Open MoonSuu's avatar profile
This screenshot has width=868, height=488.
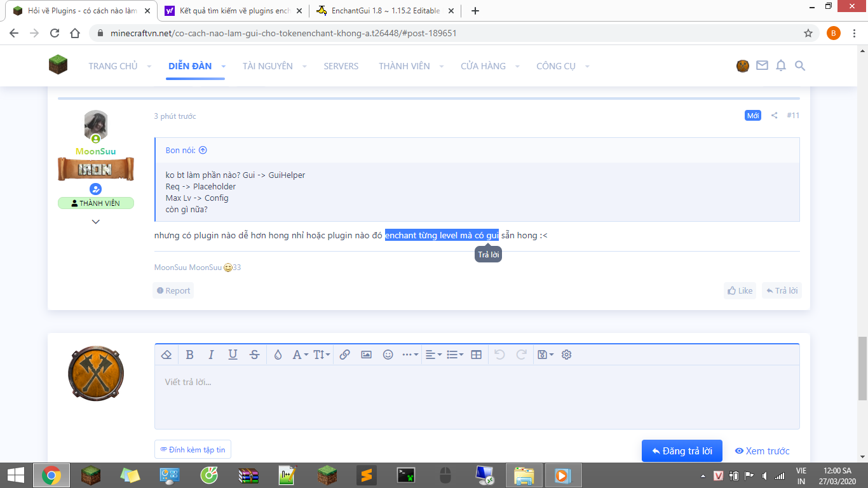click(x=96, y=126)
